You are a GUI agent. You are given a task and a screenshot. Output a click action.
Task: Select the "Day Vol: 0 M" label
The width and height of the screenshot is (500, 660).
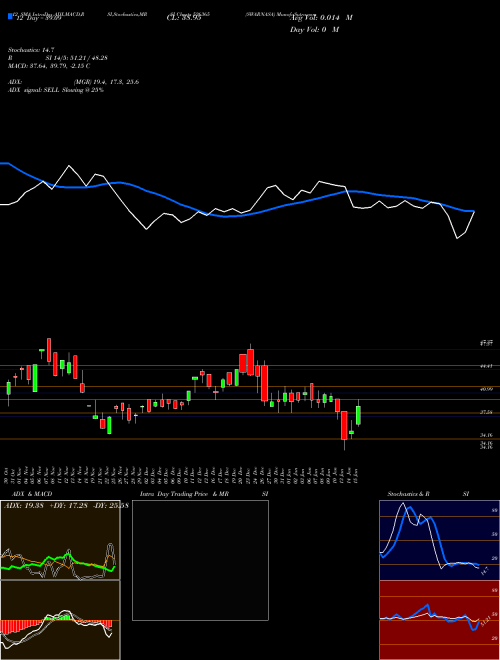[314, 30]
